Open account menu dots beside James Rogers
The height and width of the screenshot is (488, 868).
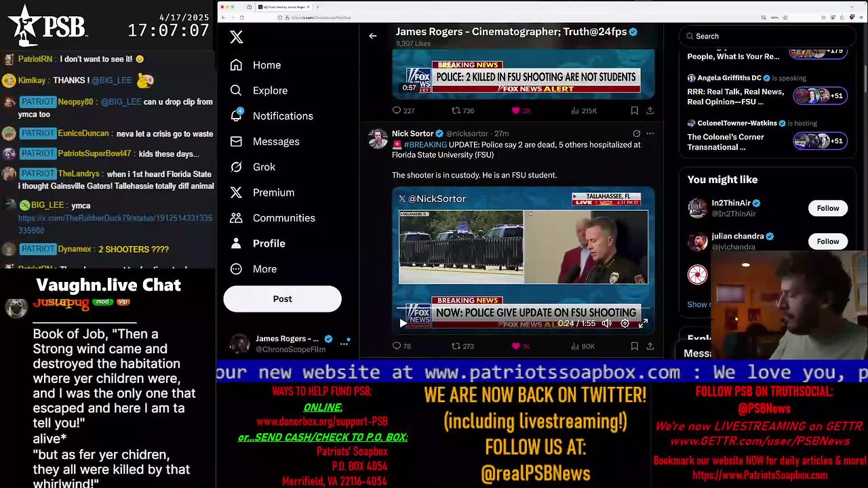[x=344, y=344]
